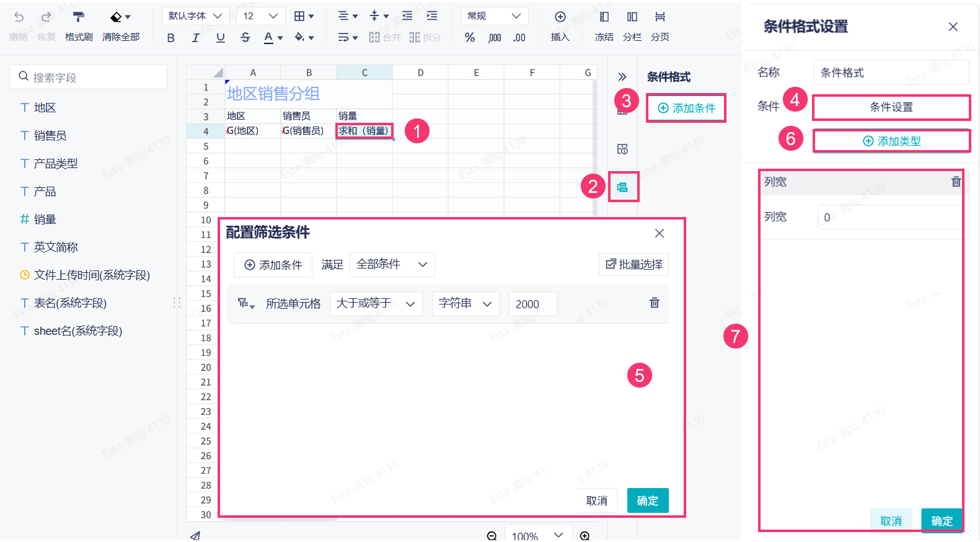Click the 拆分 split cells button

[x=425, y=38]
